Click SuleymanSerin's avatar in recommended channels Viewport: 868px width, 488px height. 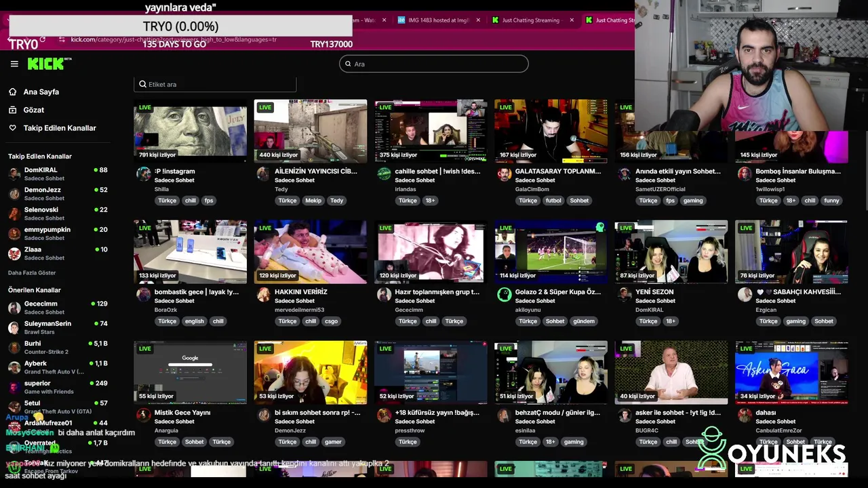coord(14,327)
